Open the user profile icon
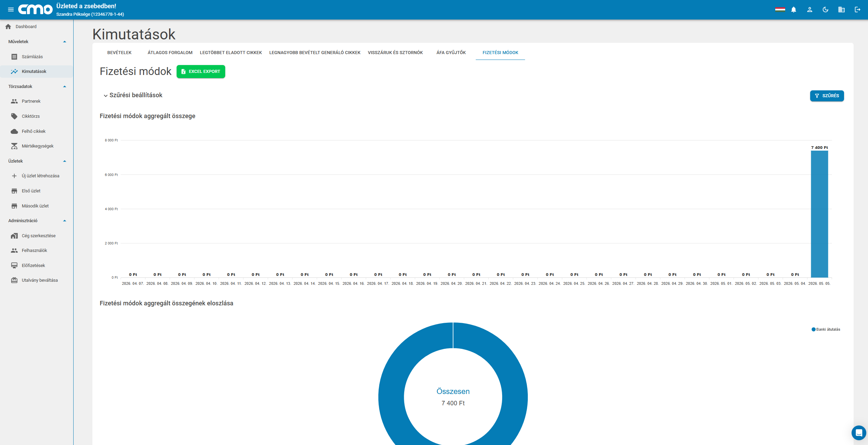The image size is (868, 445). (809, 10)
